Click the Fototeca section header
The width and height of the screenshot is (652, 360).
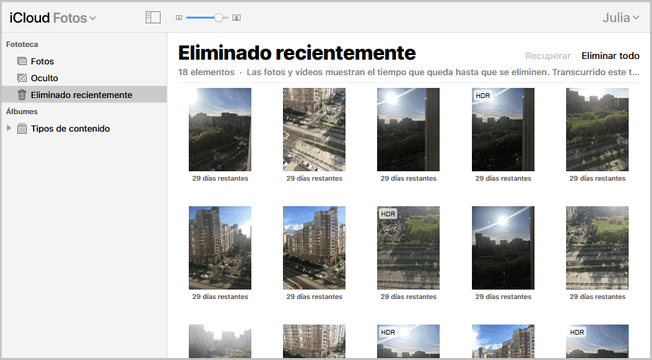point(22,44)
